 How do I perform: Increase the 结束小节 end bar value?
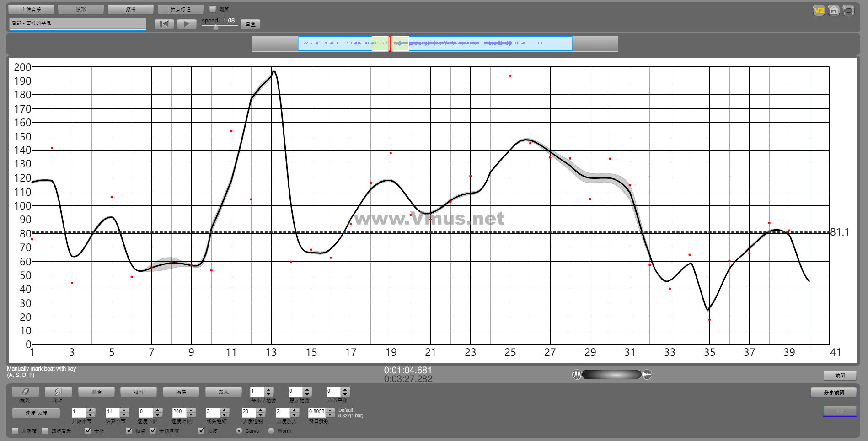click(124, 410)
